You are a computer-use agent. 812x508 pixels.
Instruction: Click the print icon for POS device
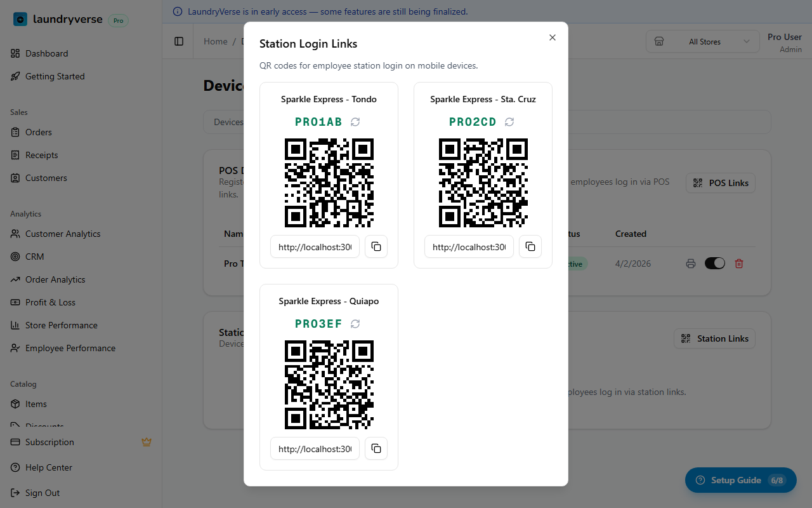(x=691, y=264)
